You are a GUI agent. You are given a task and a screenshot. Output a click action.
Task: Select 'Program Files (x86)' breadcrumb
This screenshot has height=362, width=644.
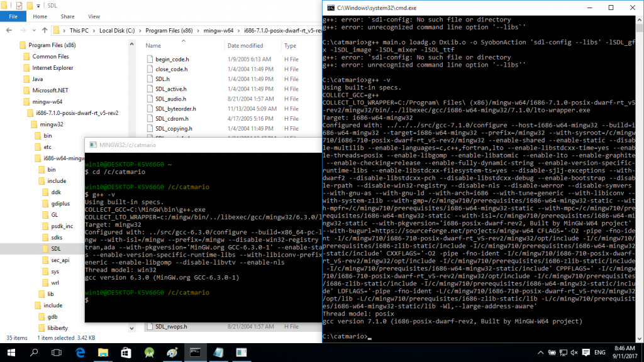coord(169,30)
